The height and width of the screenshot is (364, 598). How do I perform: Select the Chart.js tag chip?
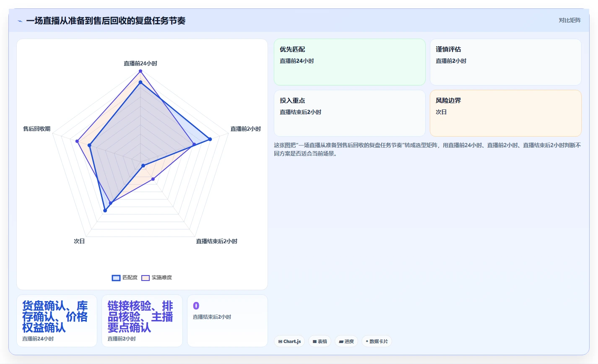(x=290, y=341)
